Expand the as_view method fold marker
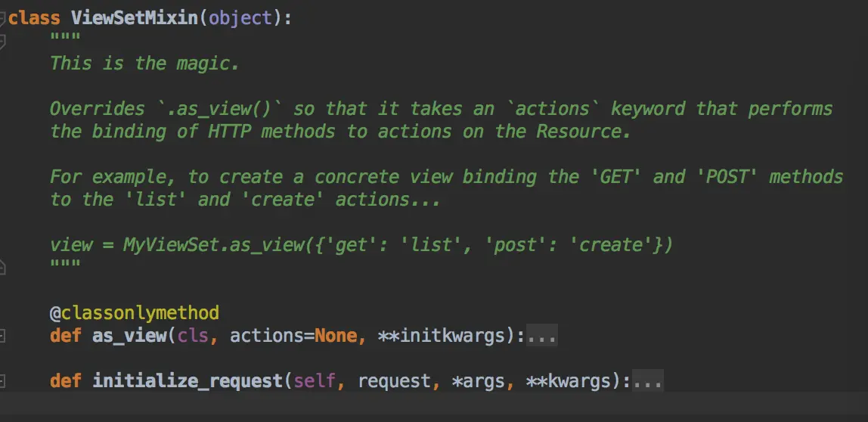 pos(2,336)
